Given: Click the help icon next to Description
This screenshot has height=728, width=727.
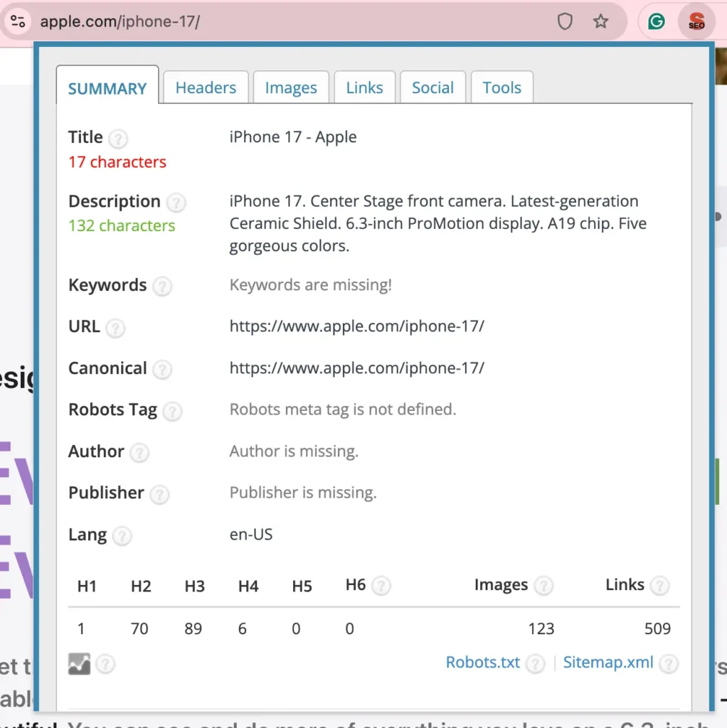Looking at the screenshot, I should click(x=176, y=203).
